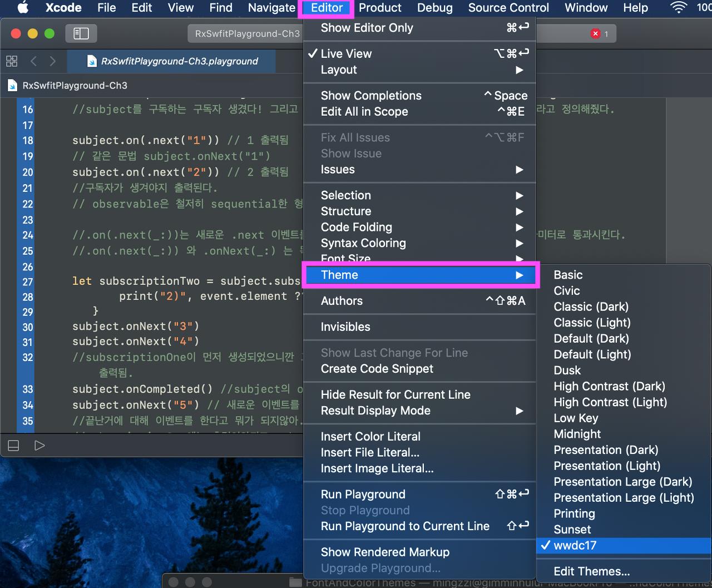Open the Navigate menu
Screen dimensions: 712x588
[271, 7]
